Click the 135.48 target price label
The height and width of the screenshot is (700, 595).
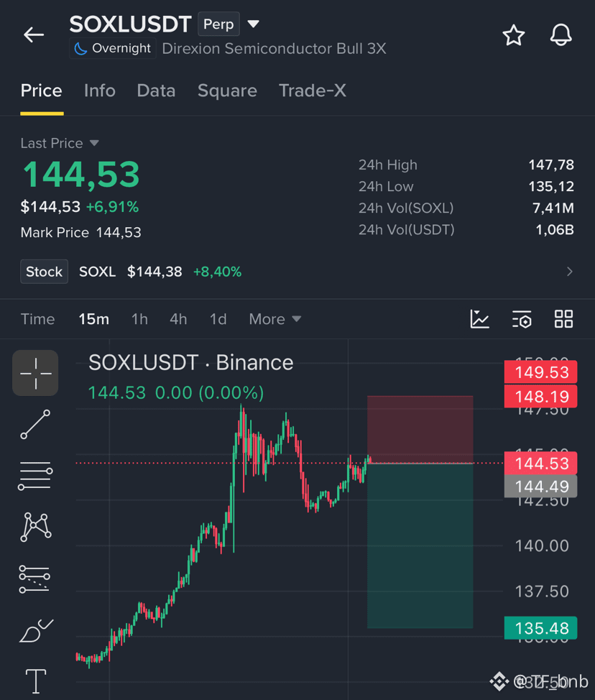tap(540, 628)
